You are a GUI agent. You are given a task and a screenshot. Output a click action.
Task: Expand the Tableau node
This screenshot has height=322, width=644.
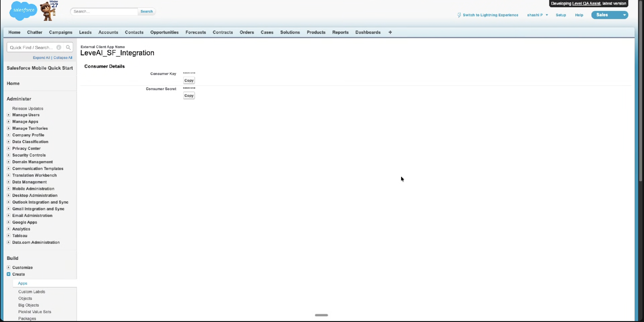pos(9,236)
